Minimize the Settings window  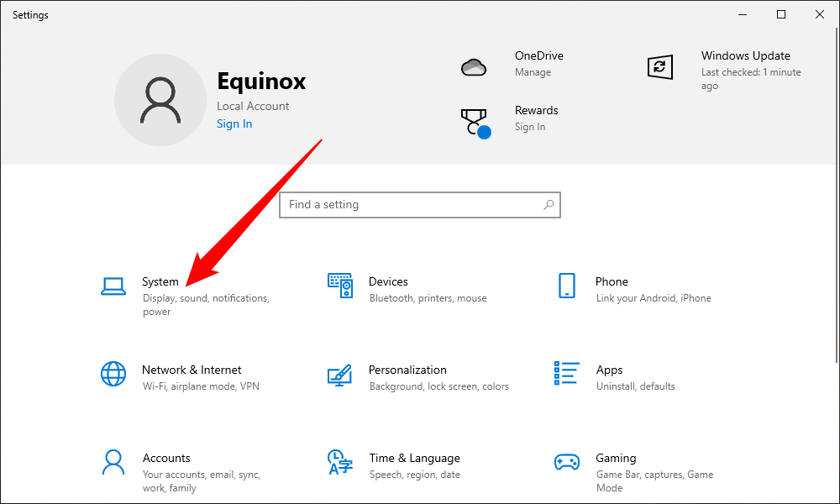tap(743, 14)
